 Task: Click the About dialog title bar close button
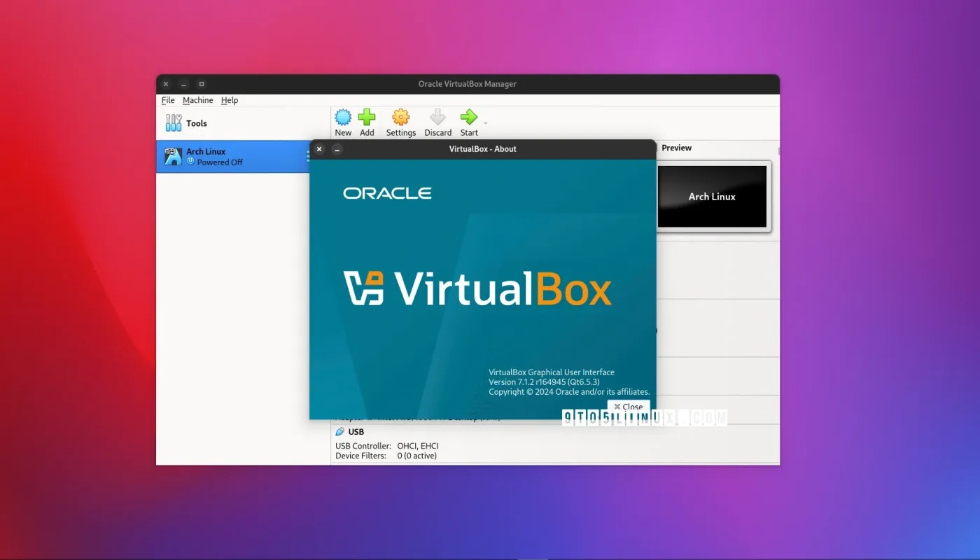click(x=319, y=149)
